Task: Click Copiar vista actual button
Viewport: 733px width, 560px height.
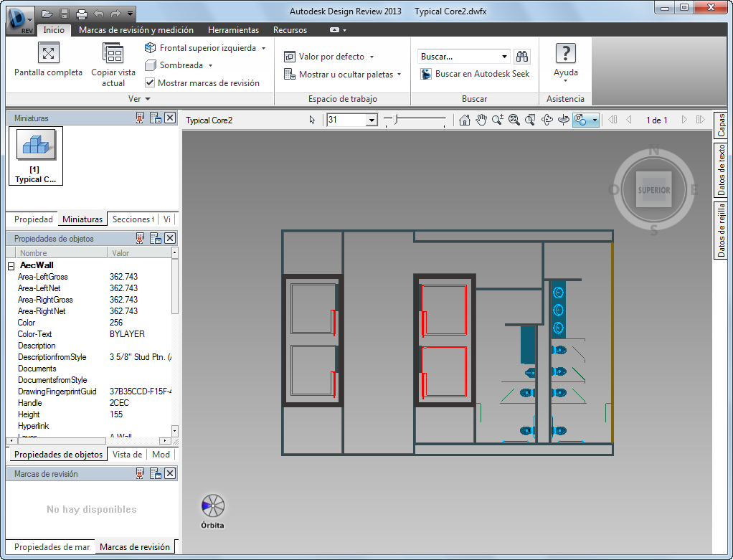Action: (113, 65)
